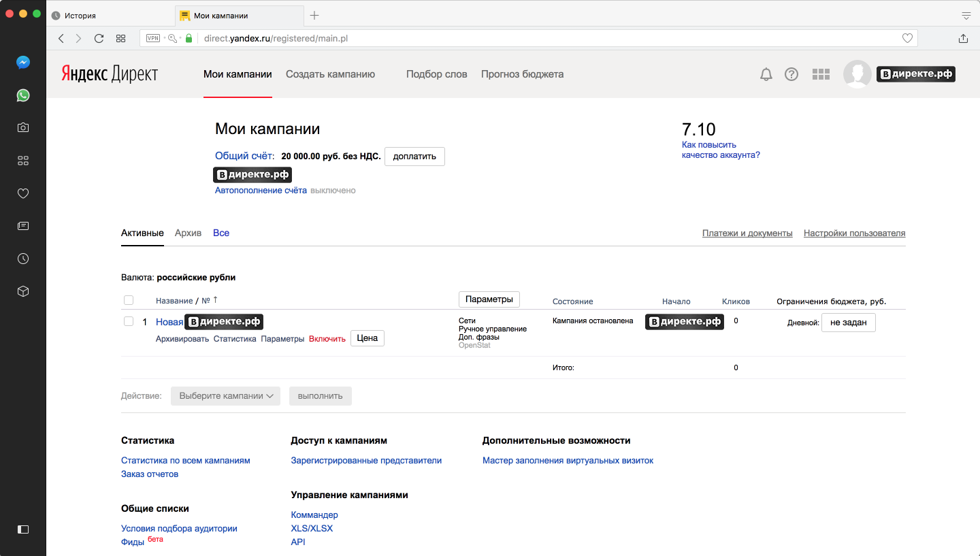Open notifications bell icon
This screenshot has width=980, height=556.
tap(766, 74)
